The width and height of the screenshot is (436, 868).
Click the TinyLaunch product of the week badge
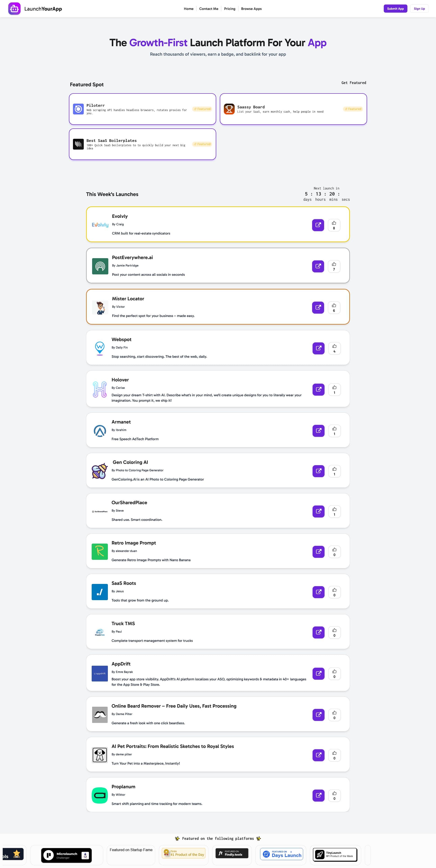[x=336, y=854]
